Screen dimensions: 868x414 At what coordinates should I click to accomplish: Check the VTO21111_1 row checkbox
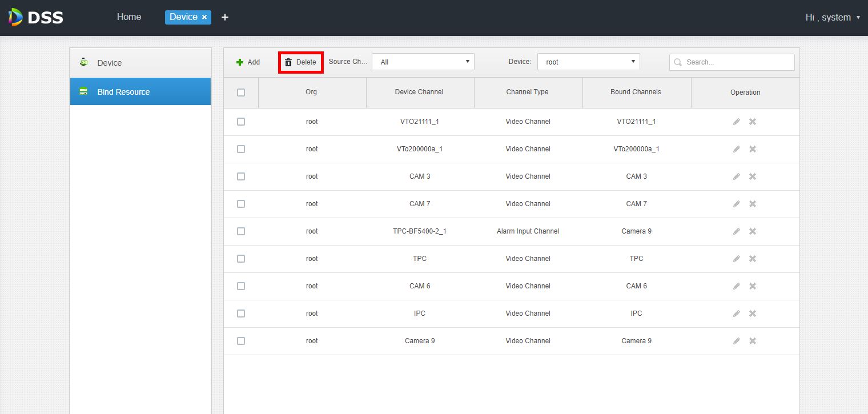click(241, 122)
